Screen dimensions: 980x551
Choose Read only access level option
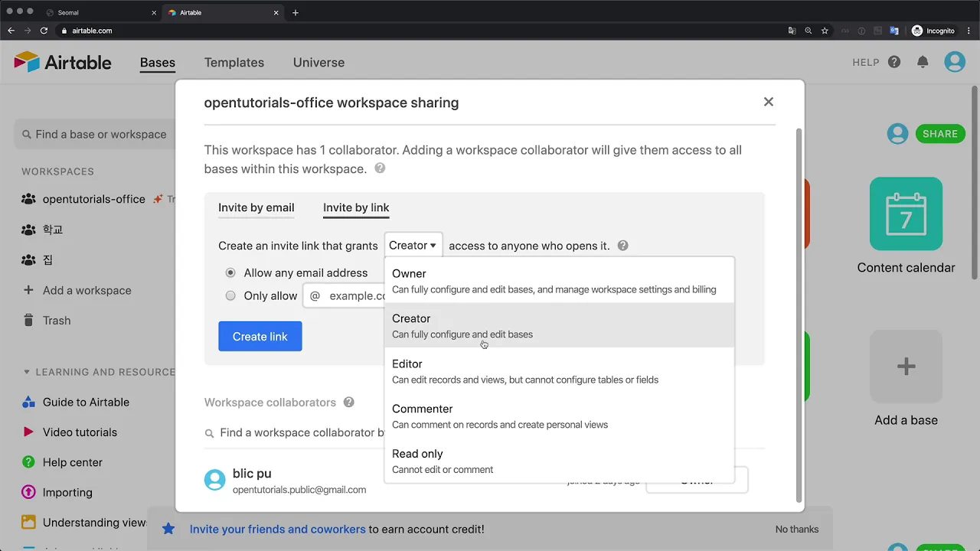click(559, 461)
